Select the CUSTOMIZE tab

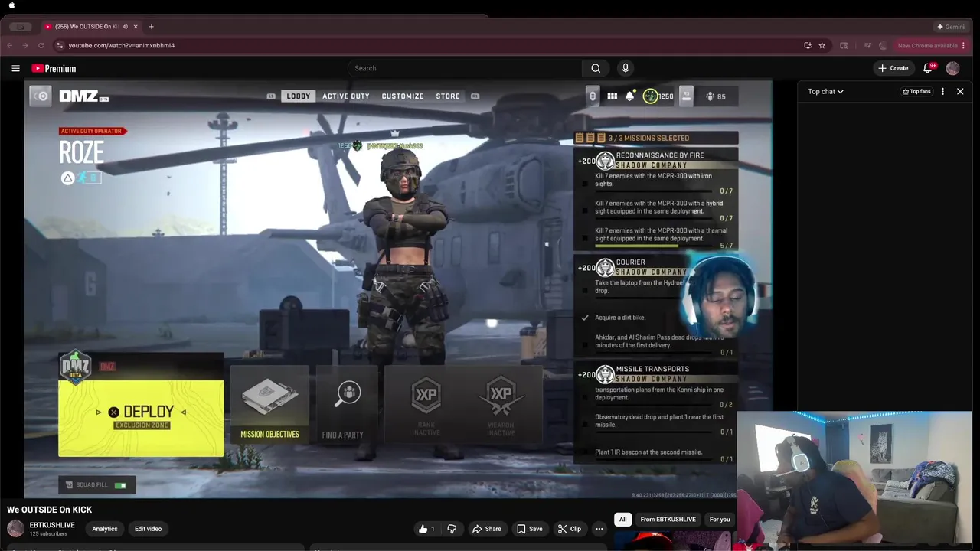coord(403,96)
